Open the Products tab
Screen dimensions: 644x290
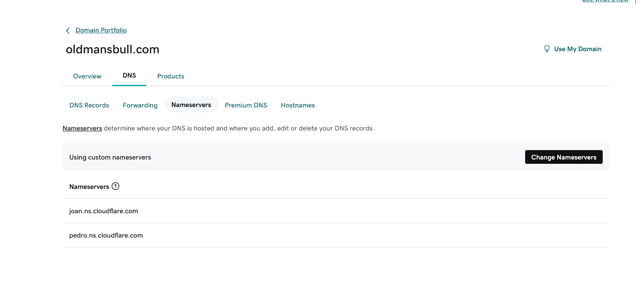coord(170,76)
